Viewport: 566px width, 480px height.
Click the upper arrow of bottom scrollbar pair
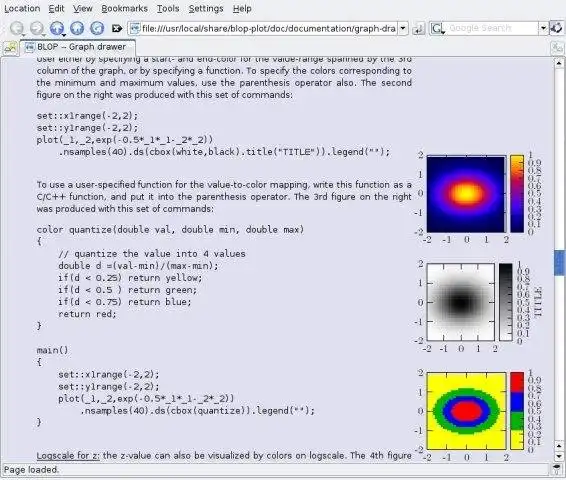click(559, 446)
